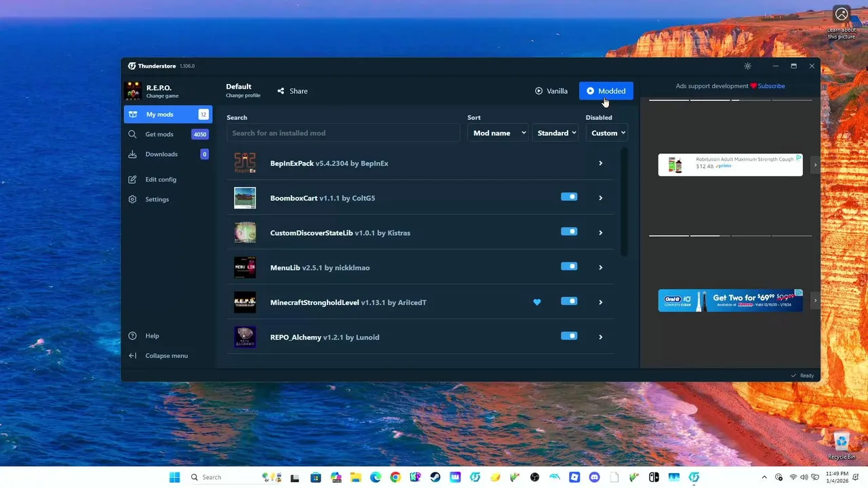Screen dimensions: 868x488
Task: Toggle the MenuLib mod off
Action: point(569,266)
